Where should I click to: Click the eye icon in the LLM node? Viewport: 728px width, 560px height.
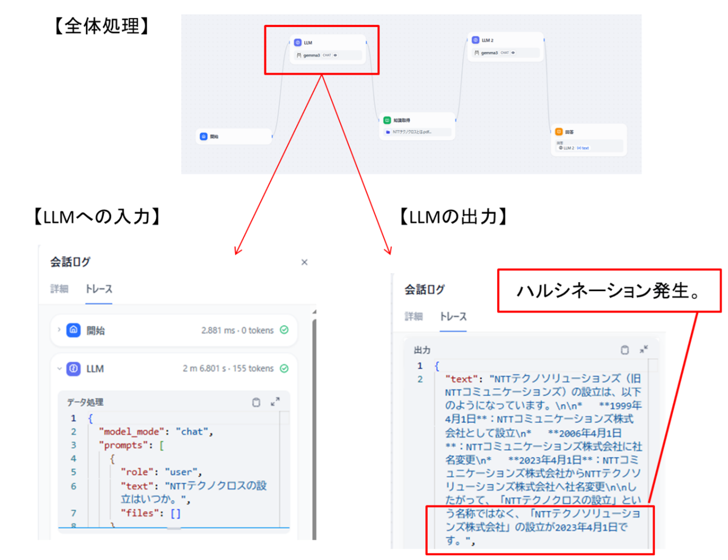[x=335, y=55]
